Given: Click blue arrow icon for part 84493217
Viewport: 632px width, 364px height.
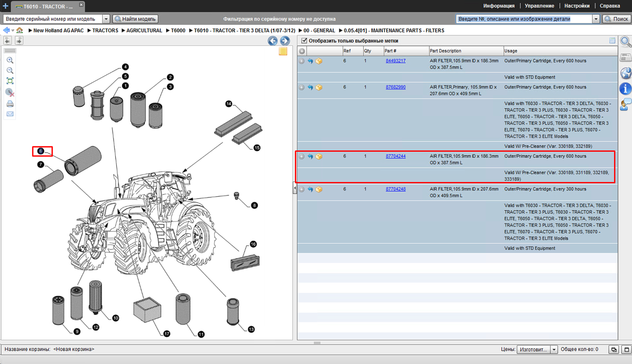Looking at the screenshot, I should click(311, 61).
